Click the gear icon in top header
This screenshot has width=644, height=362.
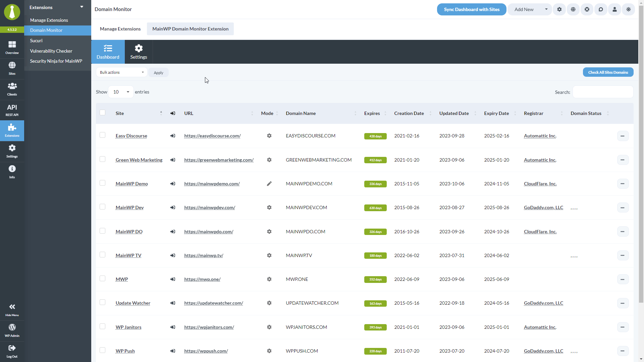pos(559,9)
